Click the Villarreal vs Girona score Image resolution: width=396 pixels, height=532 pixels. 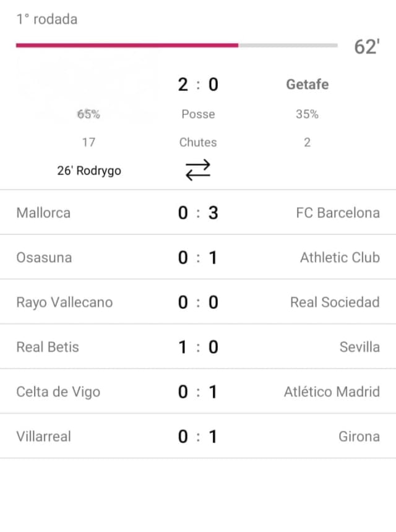pos(198,436)
